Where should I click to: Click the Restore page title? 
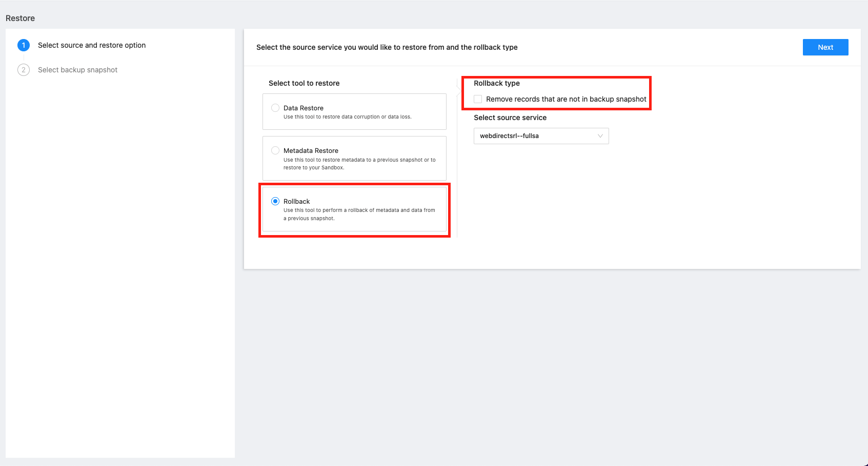tap(21, 18)
